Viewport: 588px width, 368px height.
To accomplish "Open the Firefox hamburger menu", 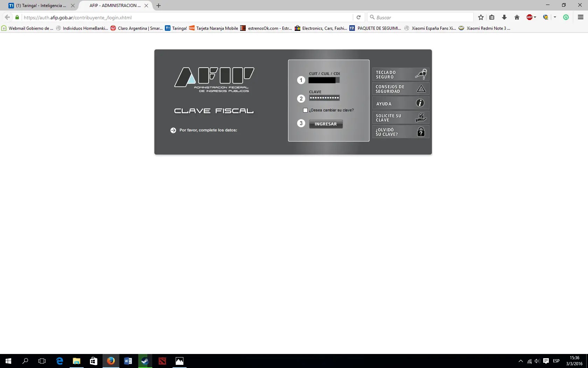I will click(x=581, y=17).
